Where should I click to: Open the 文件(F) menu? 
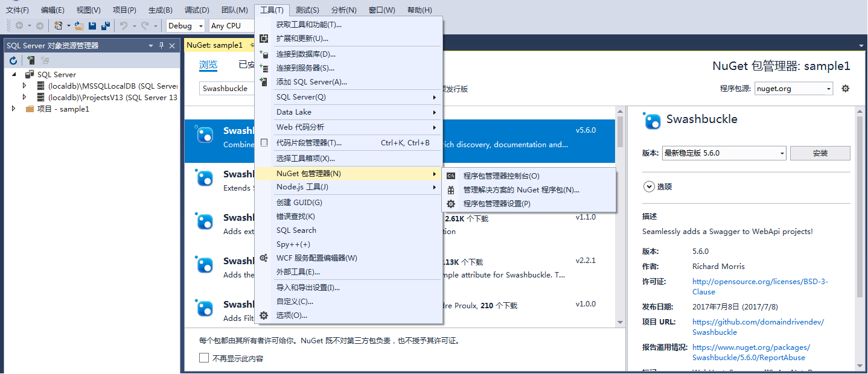click(x=18, y=10)
